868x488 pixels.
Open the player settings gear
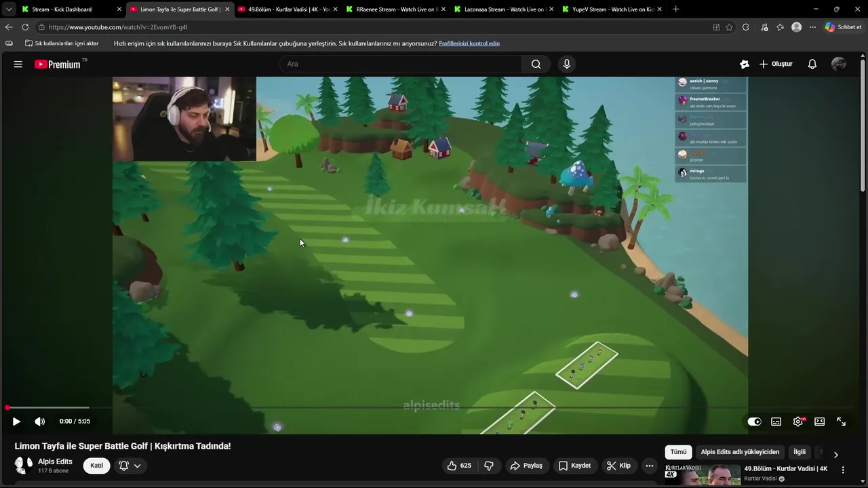point(798,422)
